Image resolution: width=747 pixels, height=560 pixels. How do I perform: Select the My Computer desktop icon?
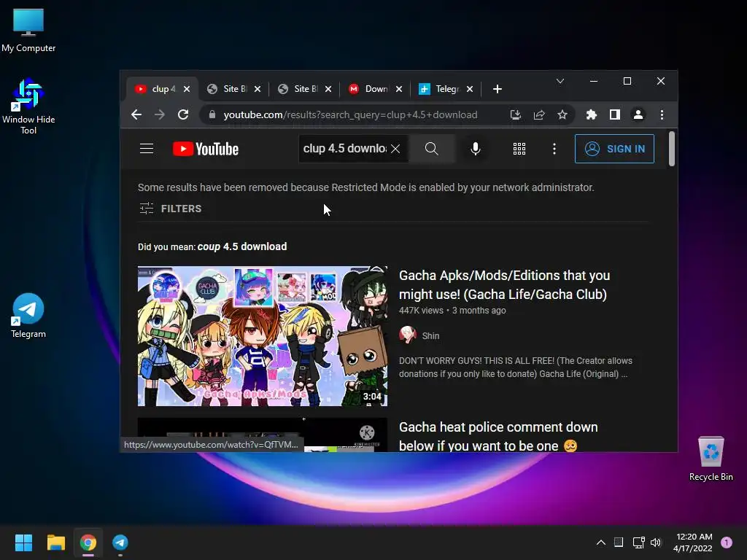pyautogui.click(x=28, y=30)
